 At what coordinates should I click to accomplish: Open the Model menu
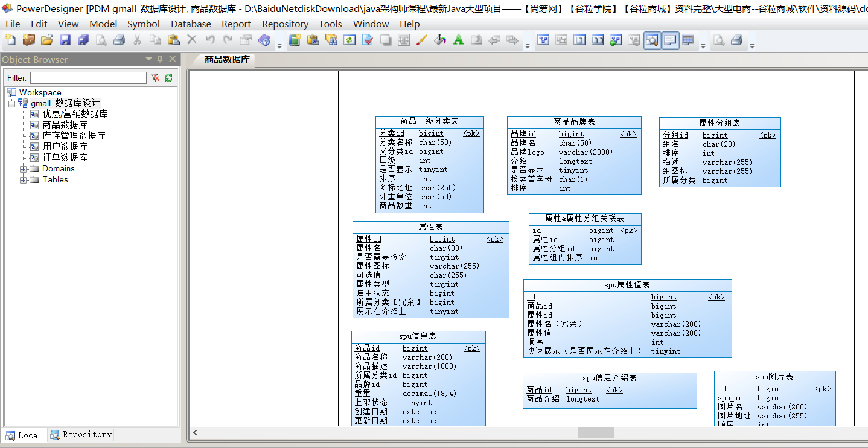tap(103, 24)
